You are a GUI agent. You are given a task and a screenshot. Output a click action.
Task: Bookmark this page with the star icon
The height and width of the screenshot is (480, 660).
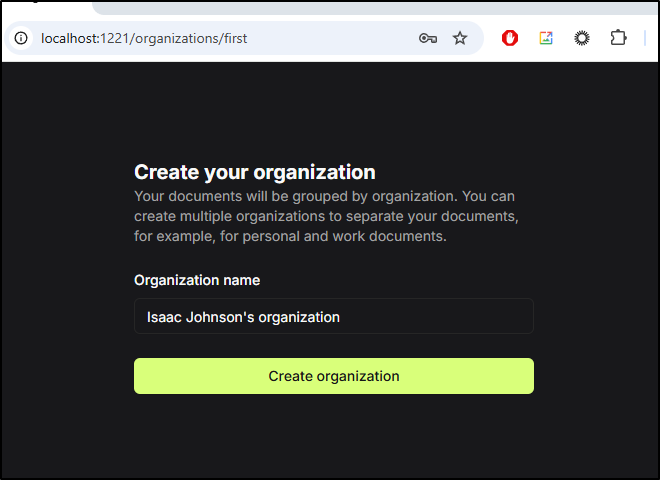(x=460, y=38)
